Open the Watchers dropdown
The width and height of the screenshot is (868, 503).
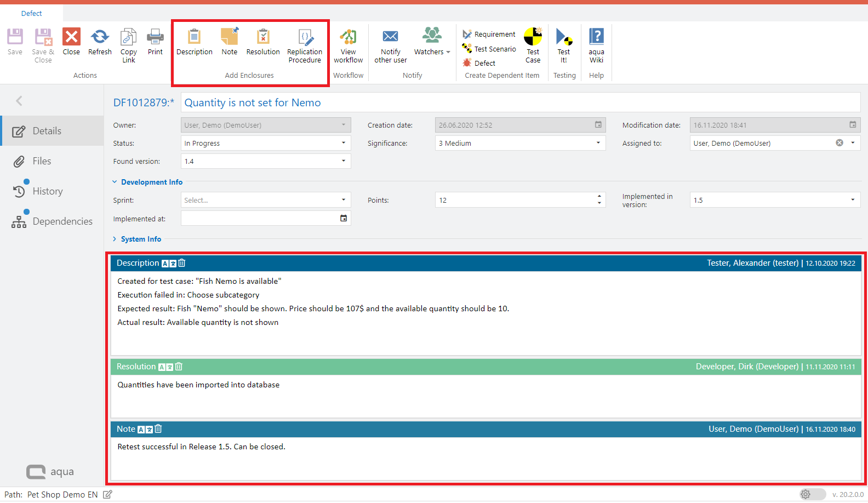pos(432,43)
